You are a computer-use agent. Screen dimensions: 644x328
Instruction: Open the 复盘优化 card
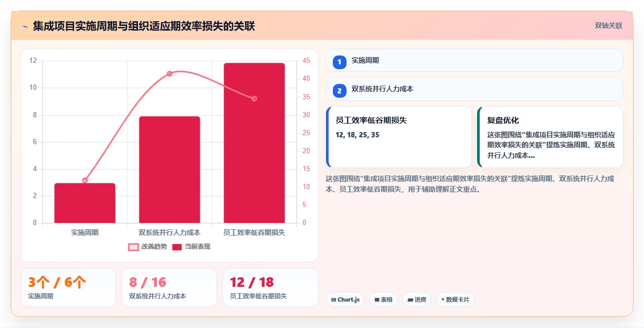coord(550,137)
